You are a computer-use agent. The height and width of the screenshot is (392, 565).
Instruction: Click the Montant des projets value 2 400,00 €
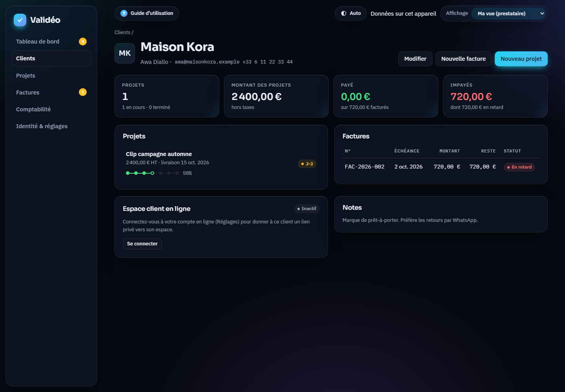(257, 96)
